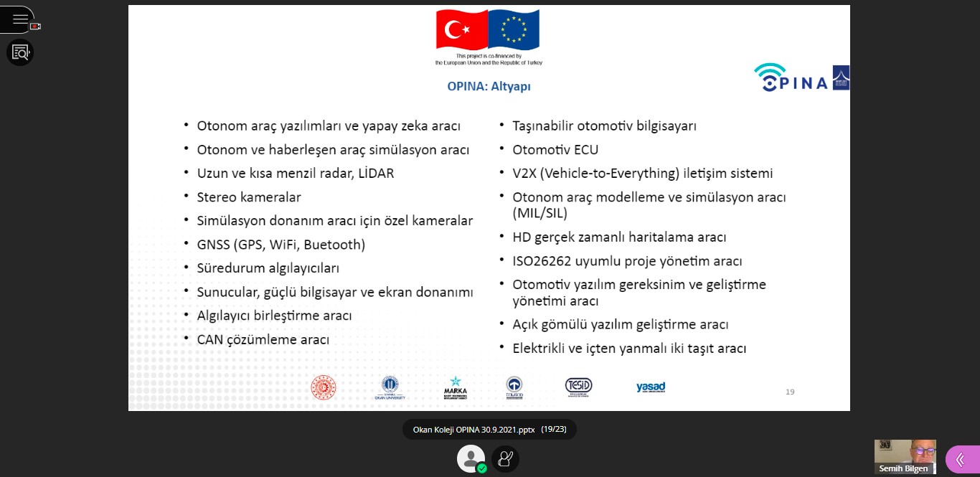Click the 'Stereo kameralar' bullet text
The width and height of the screenshot is (980, 477).
tap(249, 197)
